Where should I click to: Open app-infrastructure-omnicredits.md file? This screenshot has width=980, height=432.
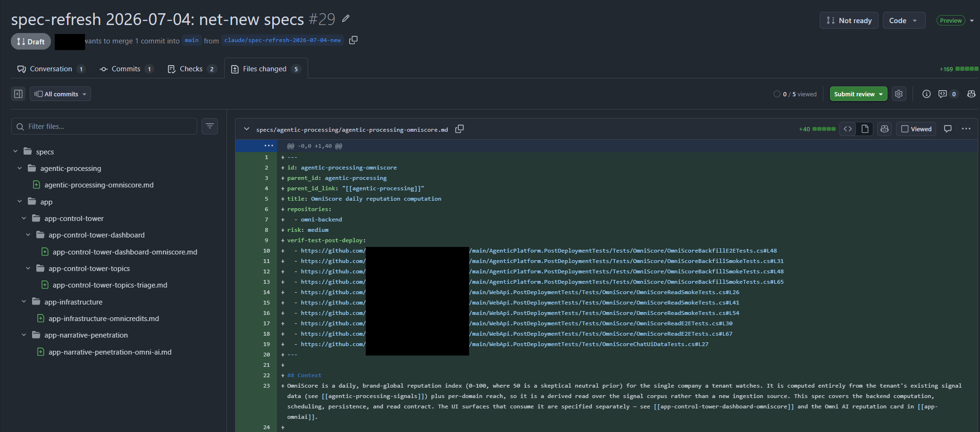click(103, 319)
